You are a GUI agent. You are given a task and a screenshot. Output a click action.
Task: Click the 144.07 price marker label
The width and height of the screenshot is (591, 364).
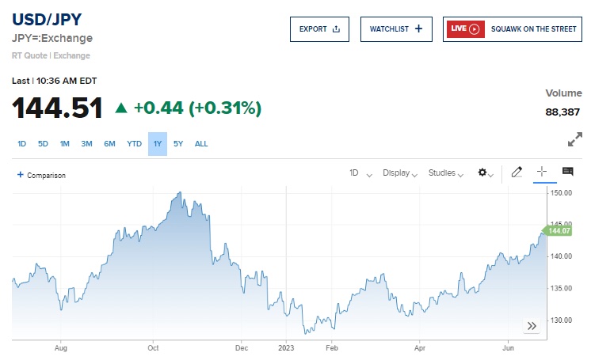557,231
